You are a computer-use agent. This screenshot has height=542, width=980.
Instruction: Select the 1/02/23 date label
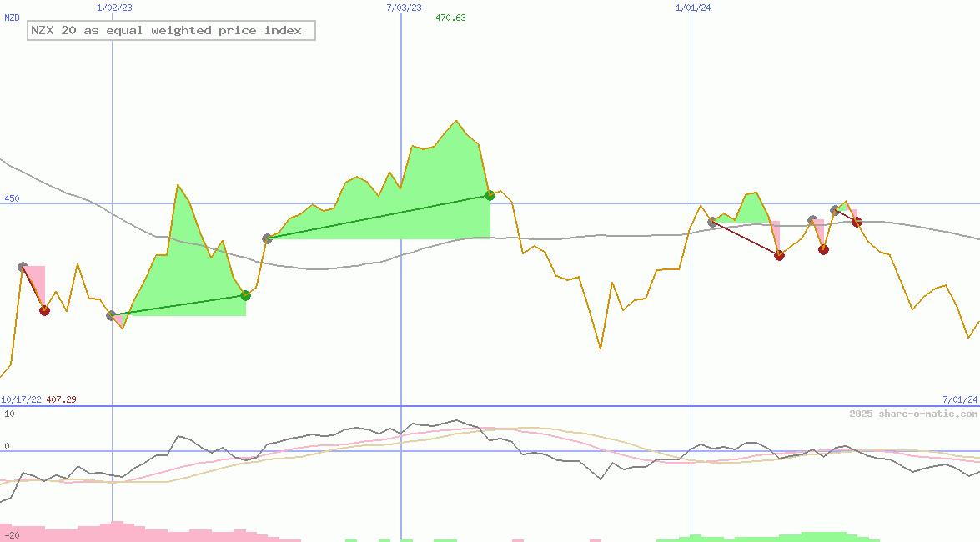[114, 8]
